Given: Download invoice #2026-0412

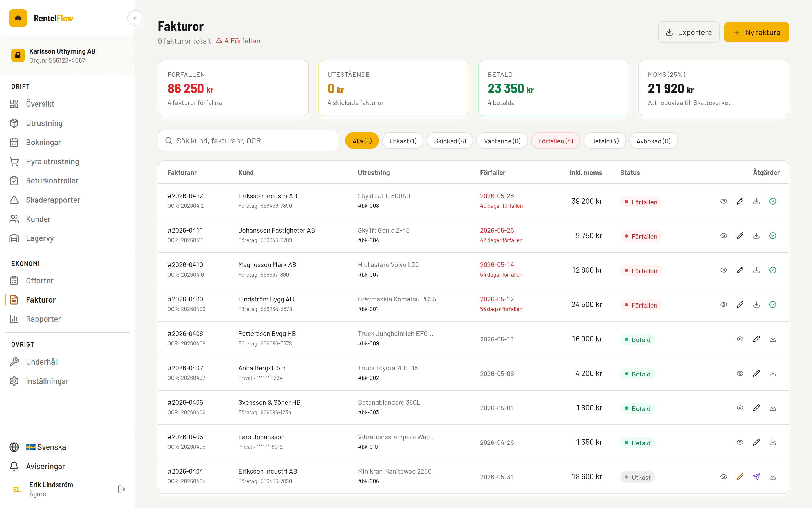Looking at the screenshot, I should (x=756, y=201).
